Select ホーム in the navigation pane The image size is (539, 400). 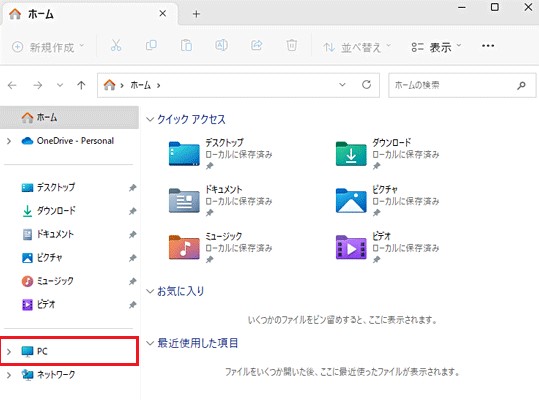(69, 118)
